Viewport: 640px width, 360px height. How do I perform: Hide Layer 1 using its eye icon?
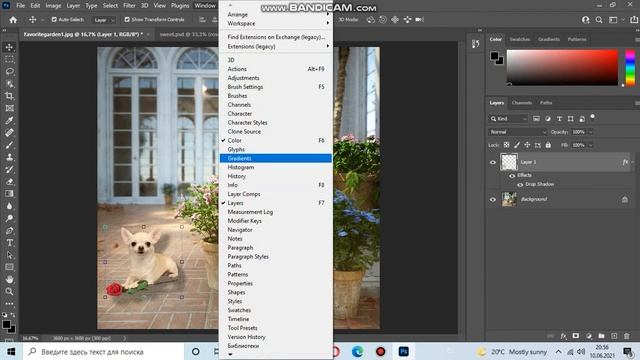493,162
